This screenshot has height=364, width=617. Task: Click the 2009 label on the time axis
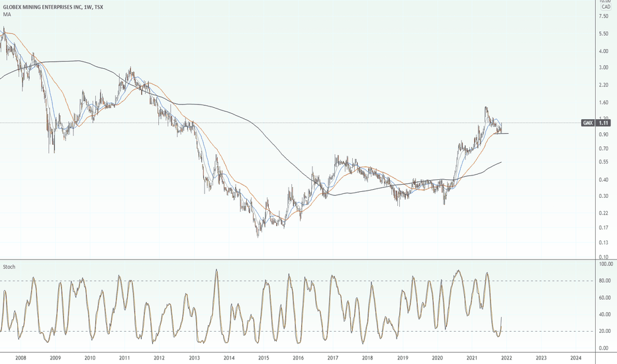[56, 358]
